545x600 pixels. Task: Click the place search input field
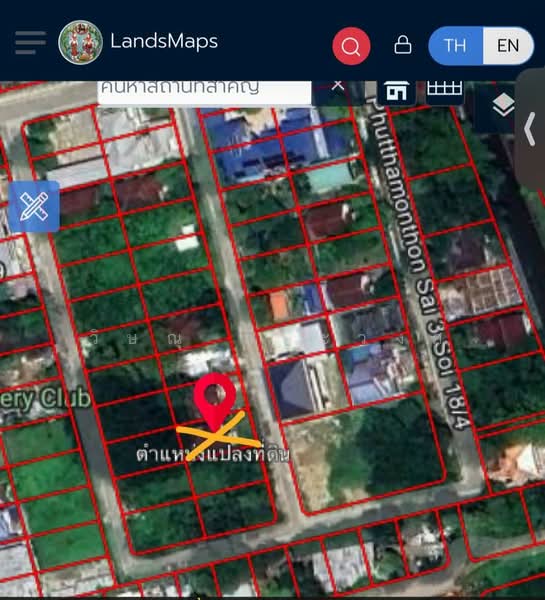pyautogui.click(x=204, y=92)
